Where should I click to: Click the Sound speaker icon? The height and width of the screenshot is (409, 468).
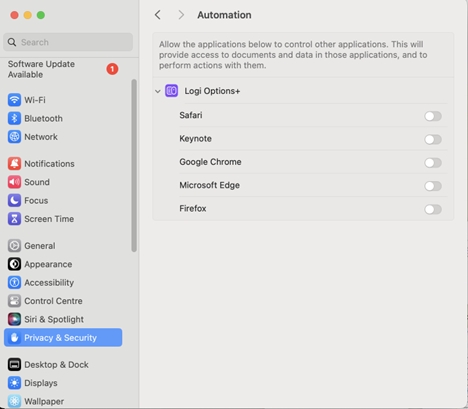tap(14, 182)
